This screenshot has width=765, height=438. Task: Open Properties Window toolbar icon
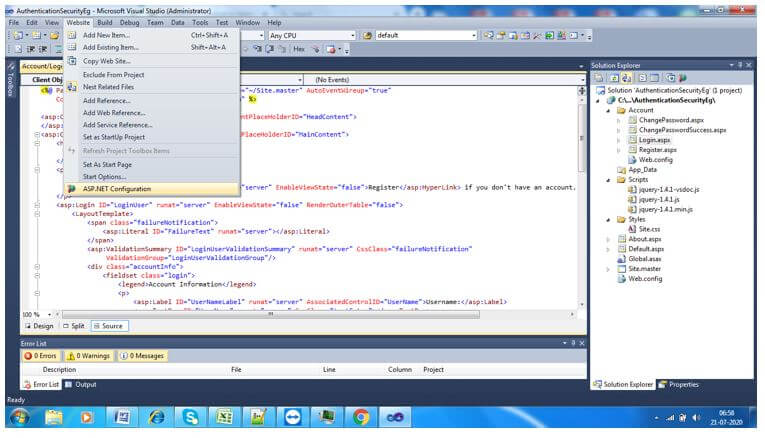point(501,36)
